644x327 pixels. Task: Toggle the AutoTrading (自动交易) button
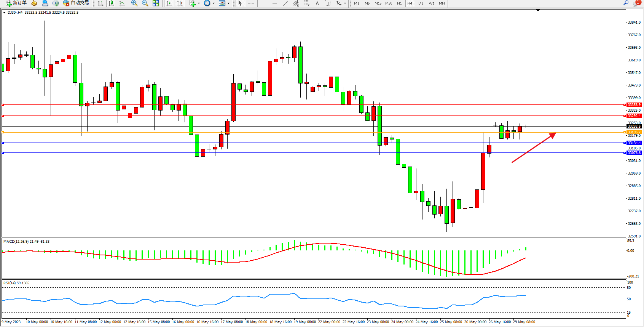point(76,3)
